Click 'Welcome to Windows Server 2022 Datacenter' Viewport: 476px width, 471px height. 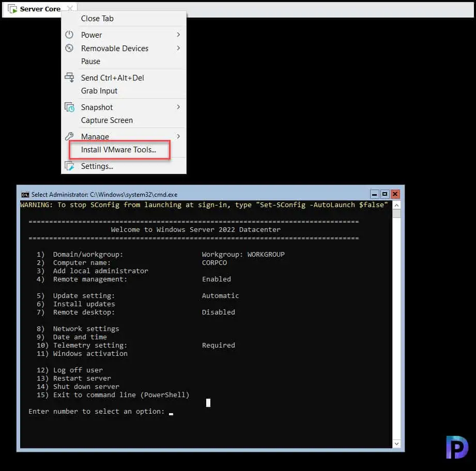coord(195,230)
